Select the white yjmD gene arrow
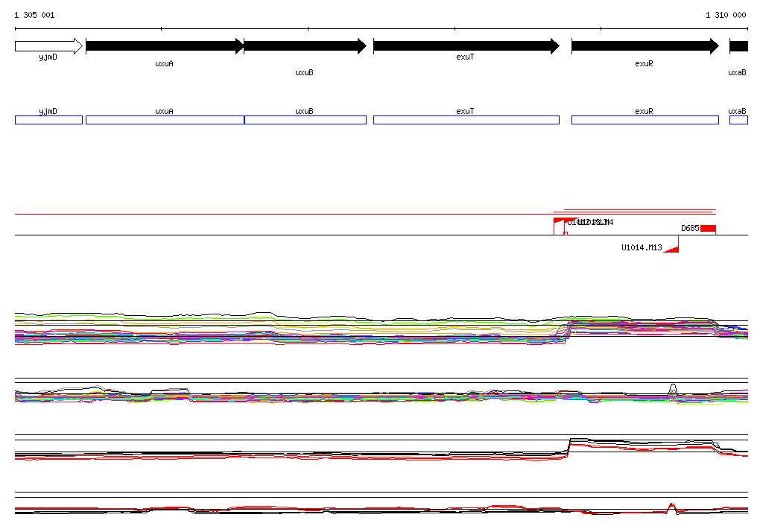The width and height of the screenshot is (763, 532). (48, 46)
